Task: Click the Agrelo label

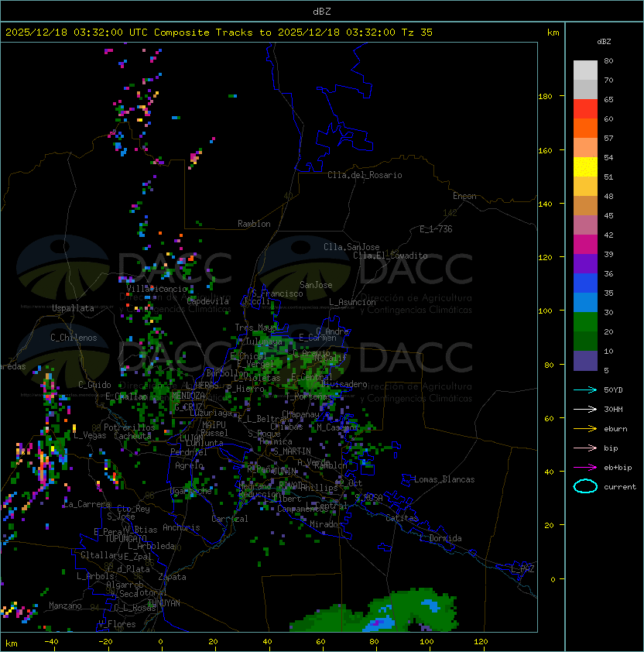Action: click(189, 465)
